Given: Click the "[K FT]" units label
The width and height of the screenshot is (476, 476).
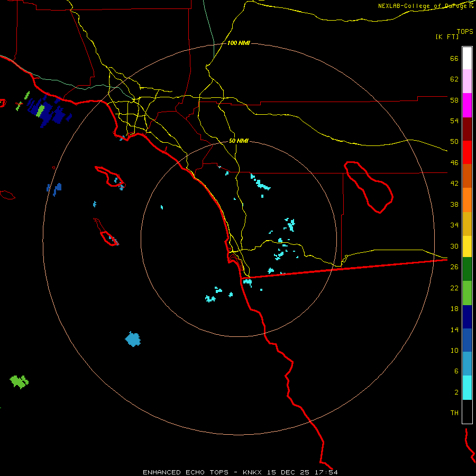Looking at the screenshot, I should [x=447, y=36].
